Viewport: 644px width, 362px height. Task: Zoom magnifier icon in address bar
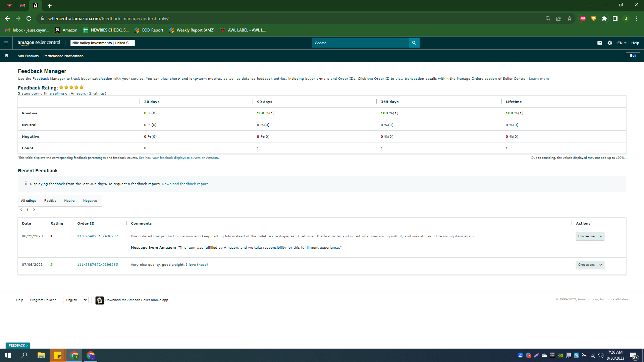point(548,18)
